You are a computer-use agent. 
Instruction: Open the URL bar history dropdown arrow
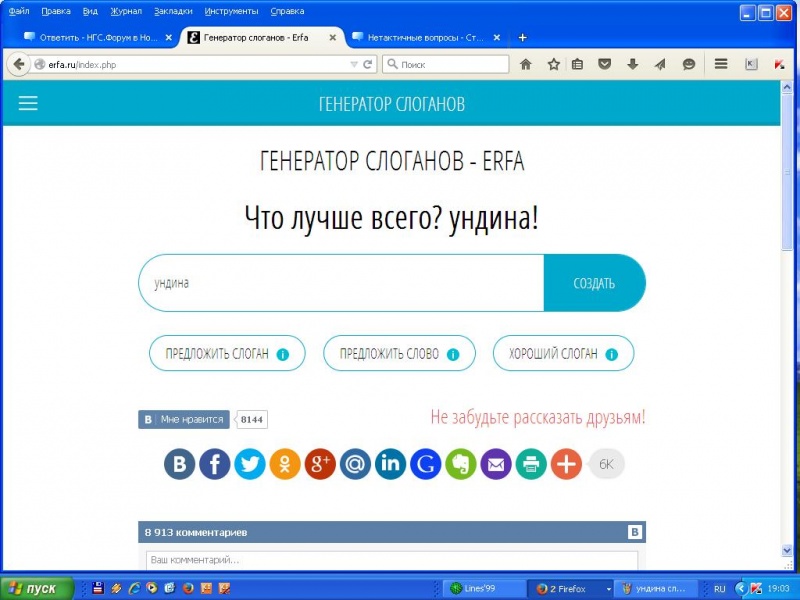pos(353,64)
